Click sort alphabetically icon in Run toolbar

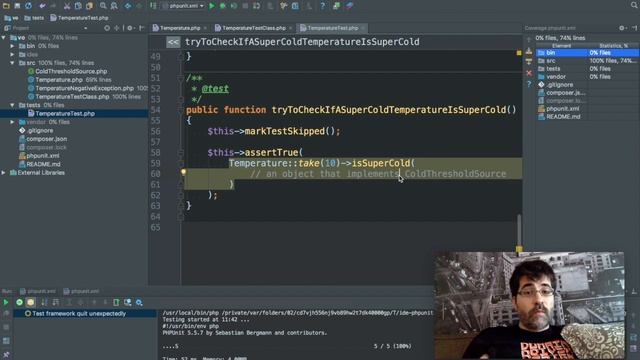[44, 302]
